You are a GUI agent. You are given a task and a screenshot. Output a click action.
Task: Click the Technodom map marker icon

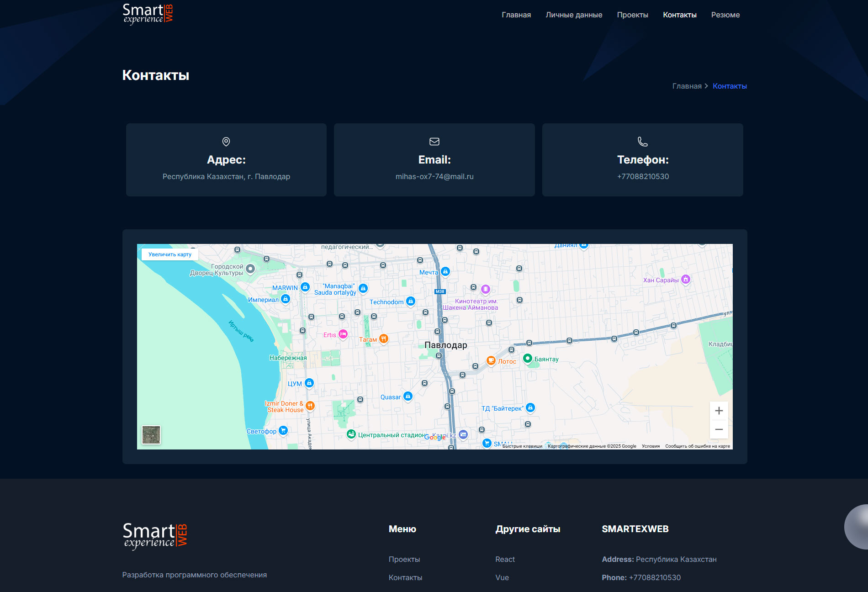click(410, 301)
